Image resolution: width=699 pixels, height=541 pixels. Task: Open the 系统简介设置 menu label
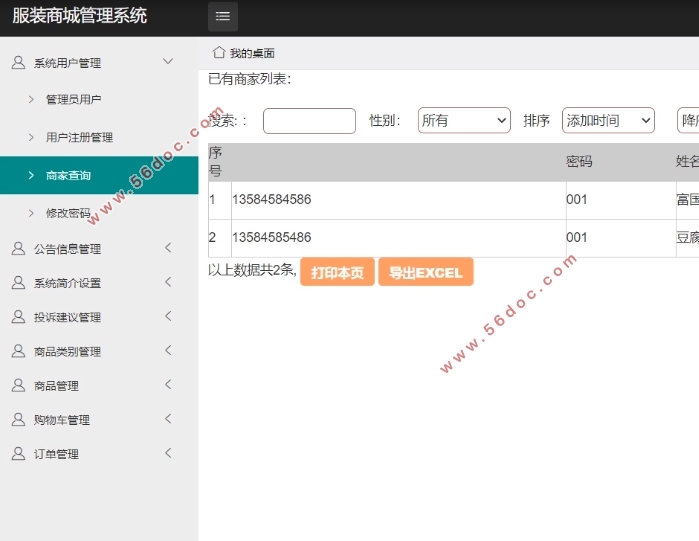67,283
